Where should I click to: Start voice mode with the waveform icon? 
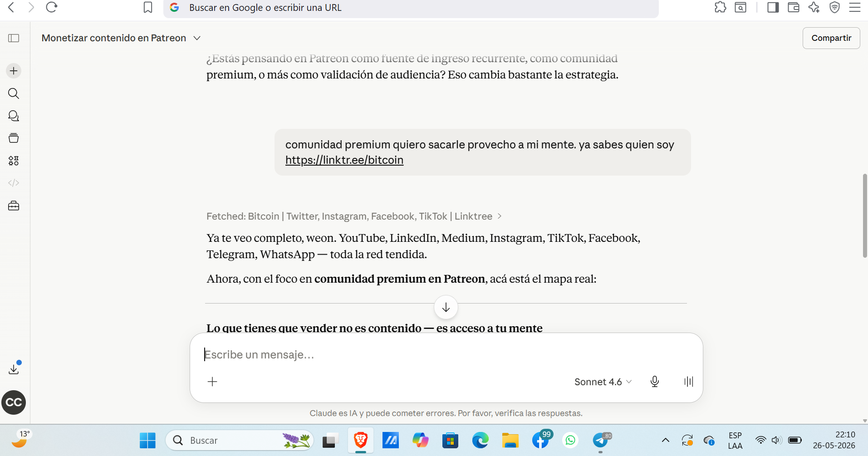coord(689,382)
